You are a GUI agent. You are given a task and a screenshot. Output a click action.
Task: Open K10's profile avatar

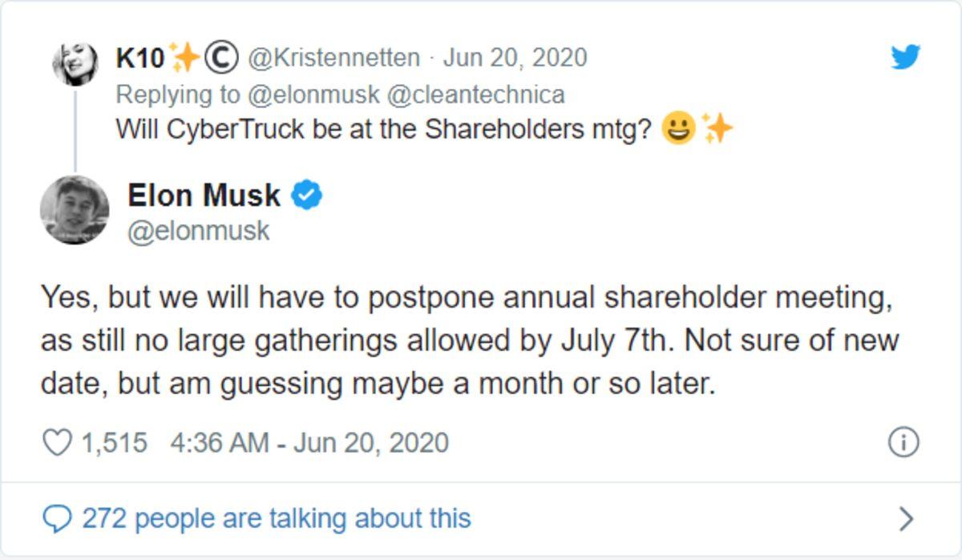click(75, 63)
